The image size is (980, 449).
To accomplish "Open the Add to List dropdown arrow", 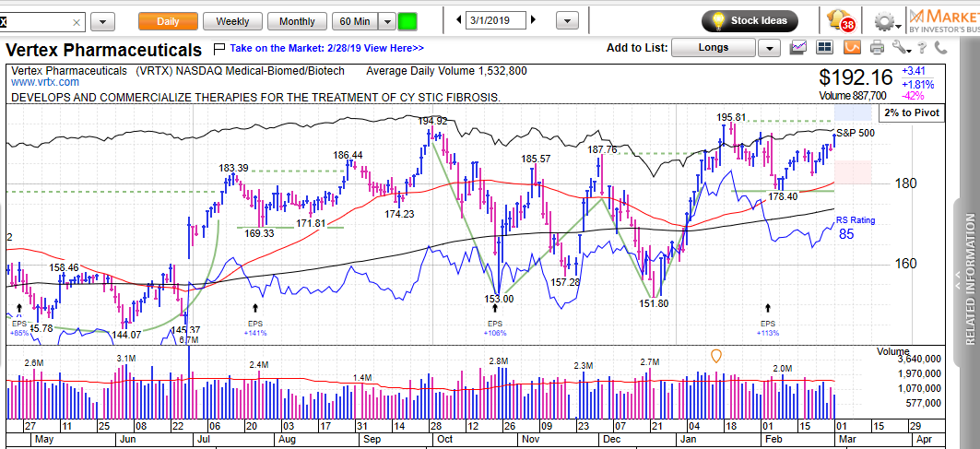I will click(770, 48).
